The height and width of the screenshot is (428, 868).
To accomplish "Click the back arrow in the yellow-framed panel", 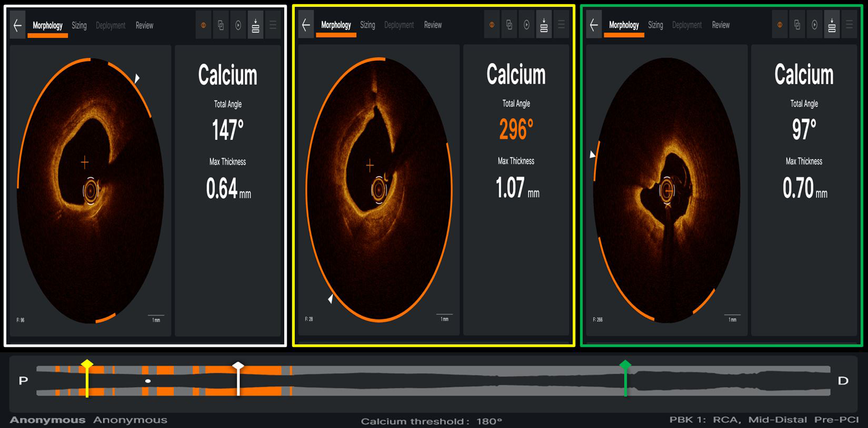I will [x=306, y=25].
